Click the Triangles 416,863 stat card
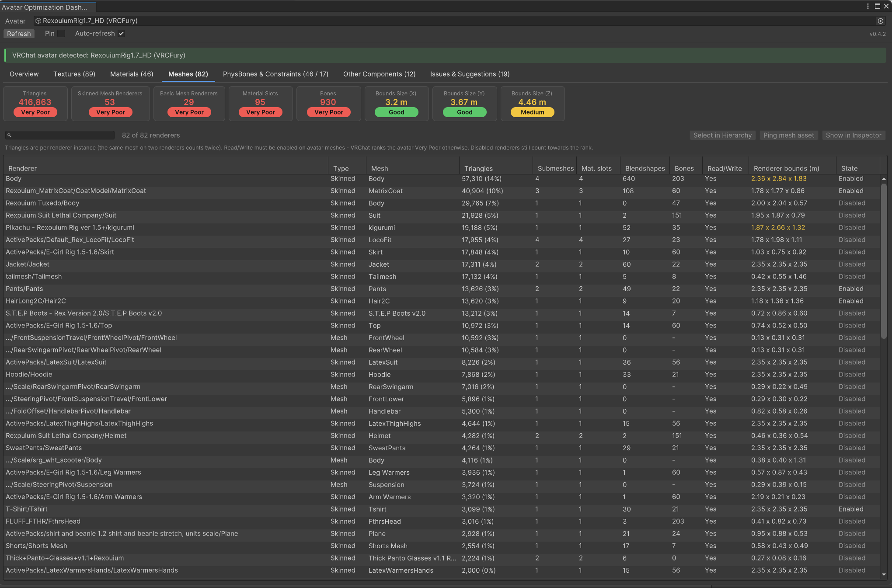The height and width of the screenshot is (588, 892). 35,104
